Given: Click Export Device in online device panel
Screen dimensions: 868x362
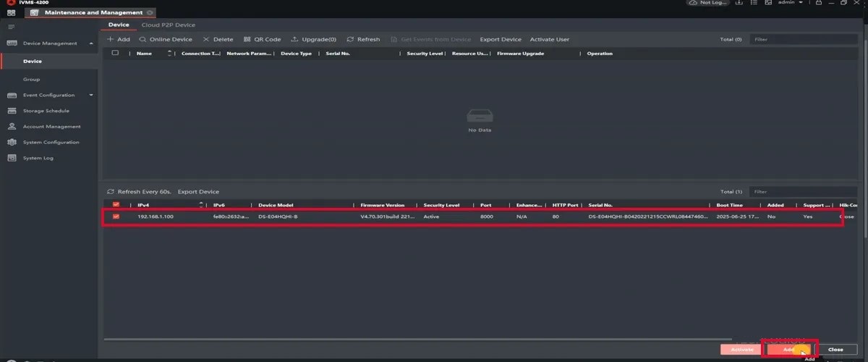Looking at the screenshot, I should point(198,192).
